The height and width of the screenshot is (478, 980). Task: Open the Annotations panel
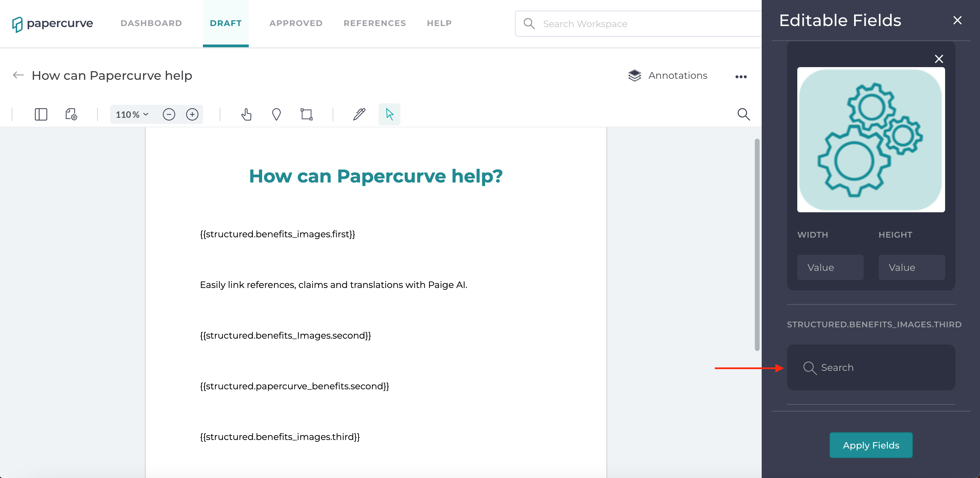click(668, 75)
